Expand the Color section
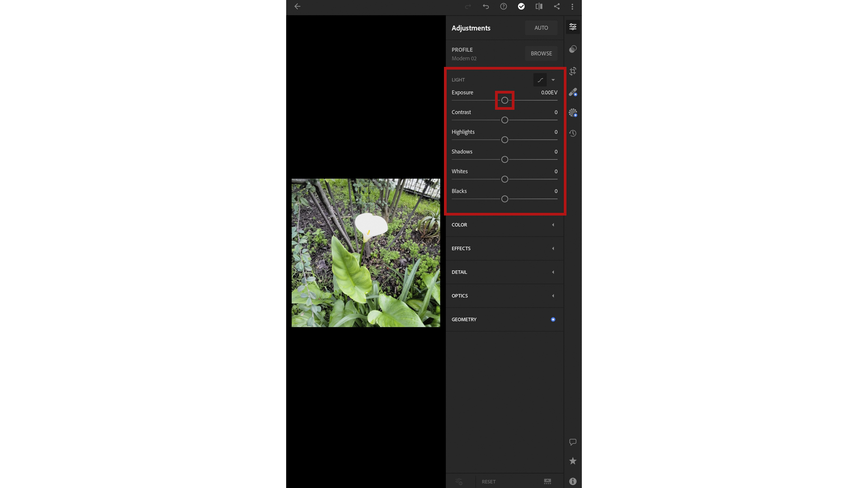This screenshot has width=868, height=488. [x=505, y=225]
